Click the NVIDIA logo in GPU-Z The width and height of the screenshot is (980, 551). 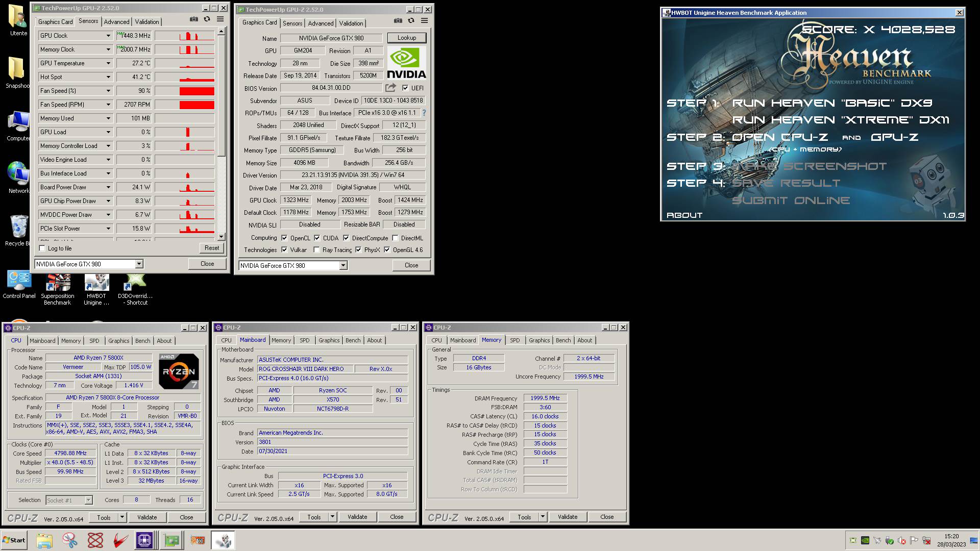pos(406,63)
